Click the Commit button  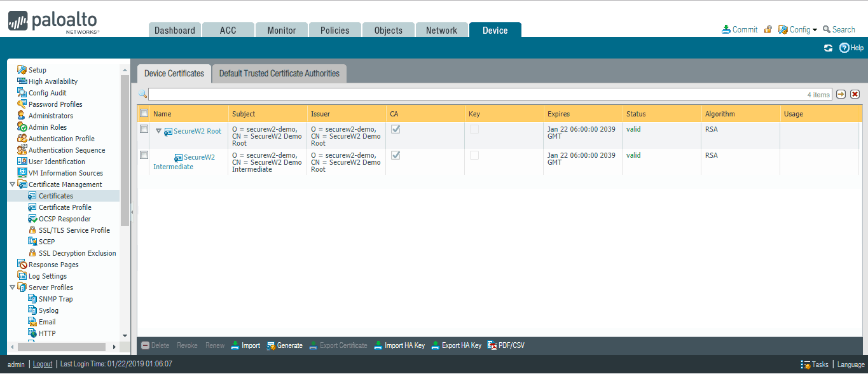click(740, 29)
